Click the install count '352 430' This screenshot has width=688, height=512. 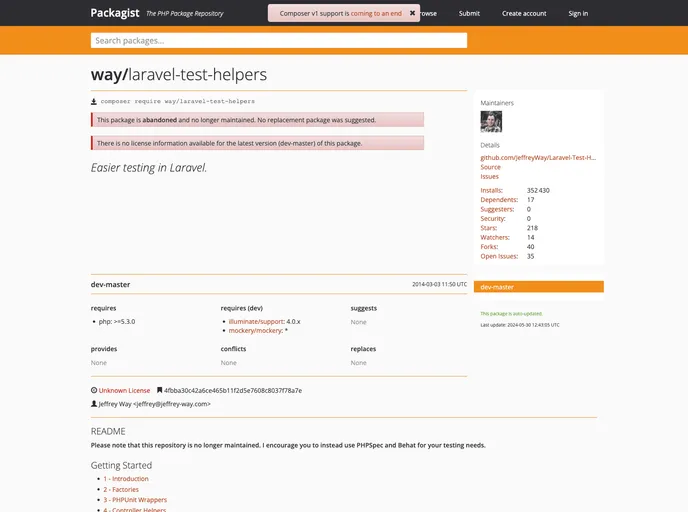pyautogui.click(x=538, y=190)
